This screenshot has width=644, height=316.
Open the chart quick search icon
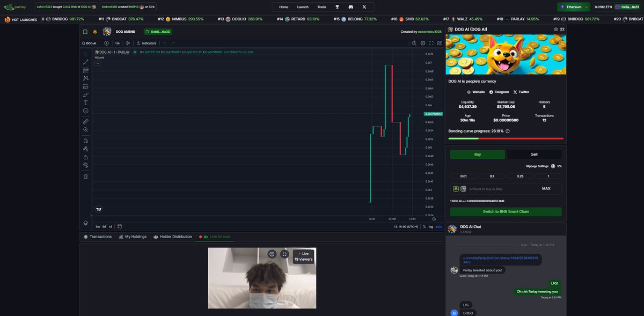414,43
